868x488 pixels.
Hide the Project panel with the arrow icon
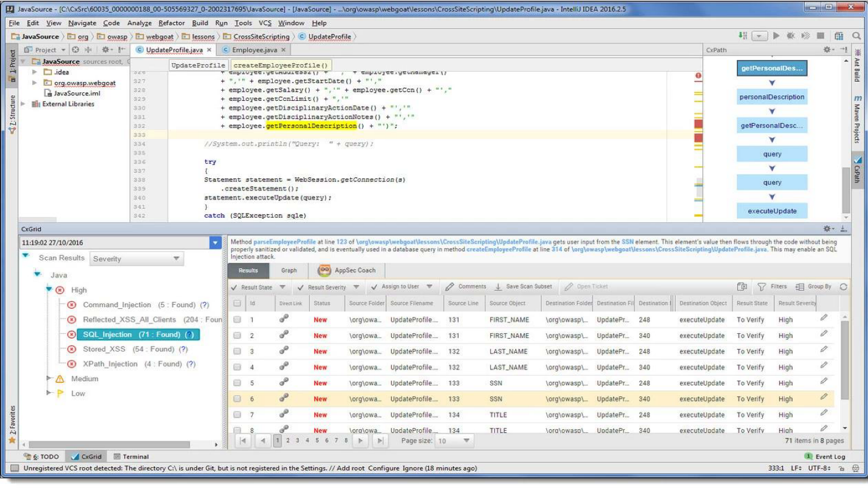pyautogui.click(x=121, y=50)
